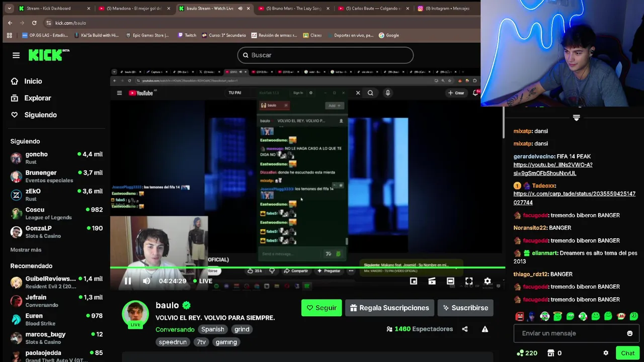
Task: Switch to Stream - Kick Dashboard tab
Action: (54, 8)
